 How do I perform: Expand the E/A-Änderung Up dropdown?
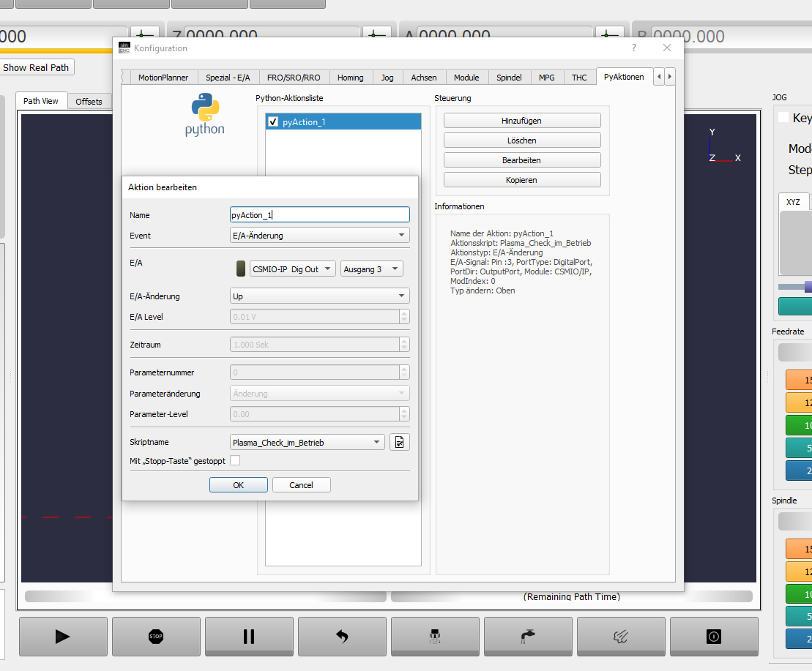(319, 296)
